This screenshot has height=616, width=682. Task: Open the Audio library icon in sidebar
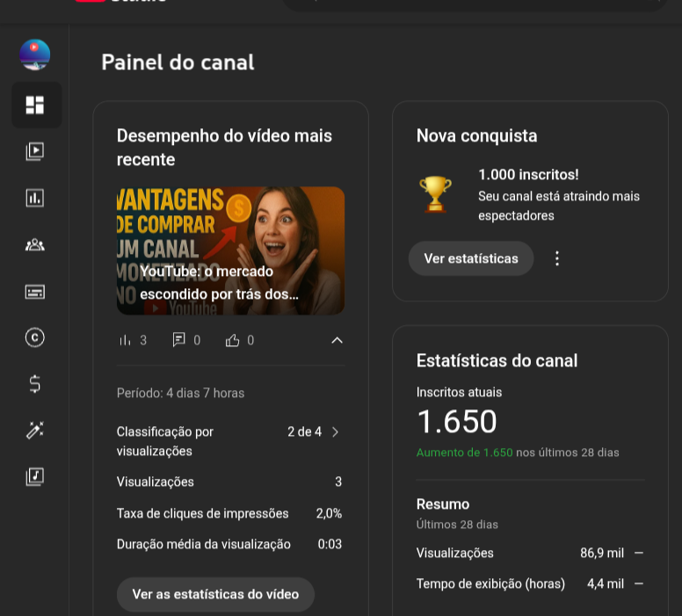(35, 476)
